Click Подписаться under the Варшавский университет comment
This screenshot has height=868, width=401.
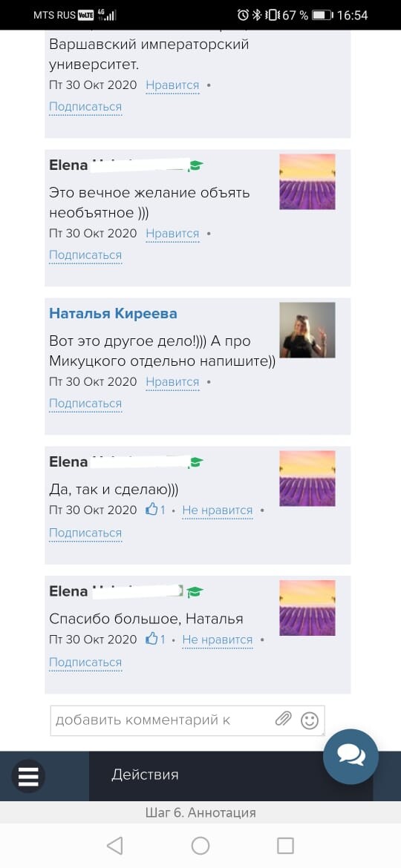click(x=85, y=107)
